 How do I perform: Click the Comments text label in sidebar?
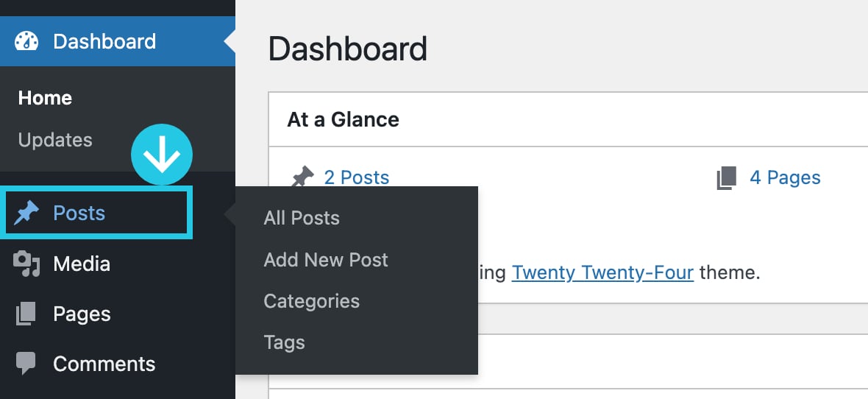pos(104,364)
